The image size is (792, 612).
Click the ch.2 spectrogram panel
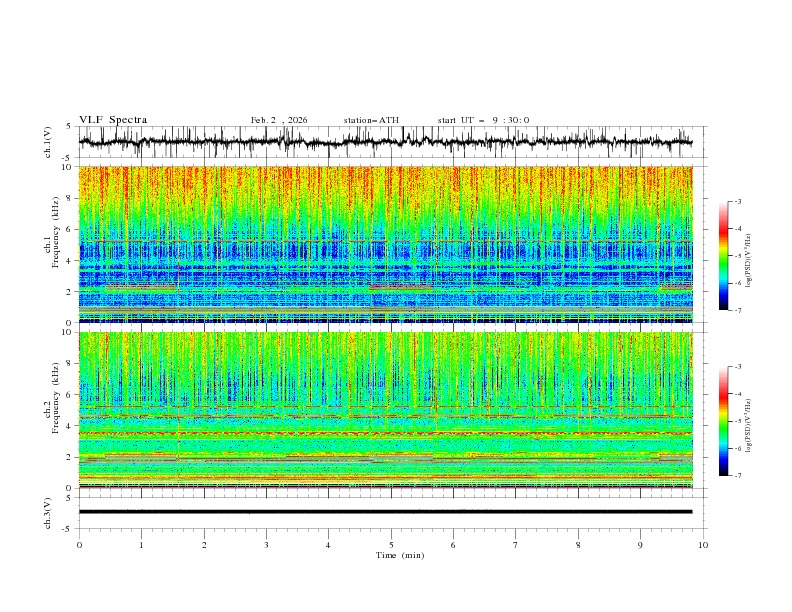(386, 410)
